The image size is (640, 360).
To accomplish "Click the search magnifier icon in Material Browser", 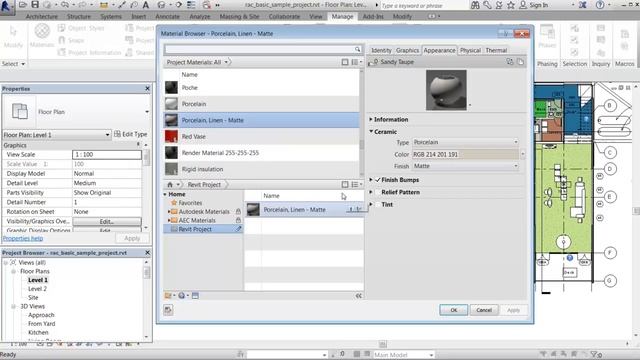I will coord(358,49).
